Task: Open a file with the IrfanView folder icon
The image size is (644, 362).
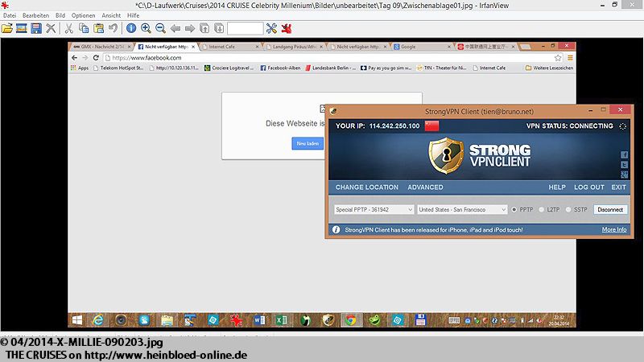Action: 7,28
